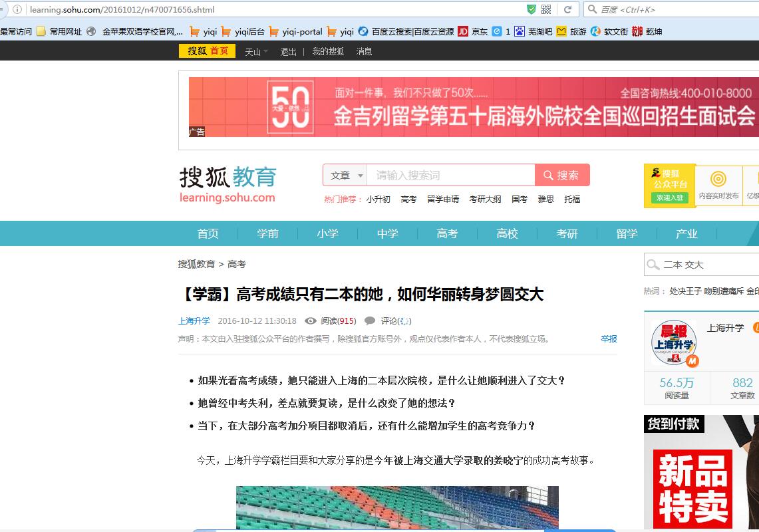
Task: Open the 高考 navigation tab
Action: 447,233
